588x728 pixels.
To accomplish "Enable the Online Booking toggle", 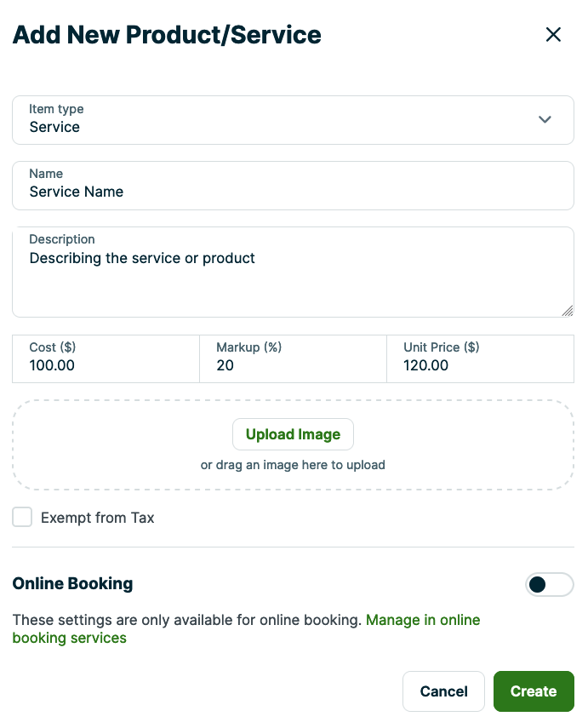I will coord(550,584).
